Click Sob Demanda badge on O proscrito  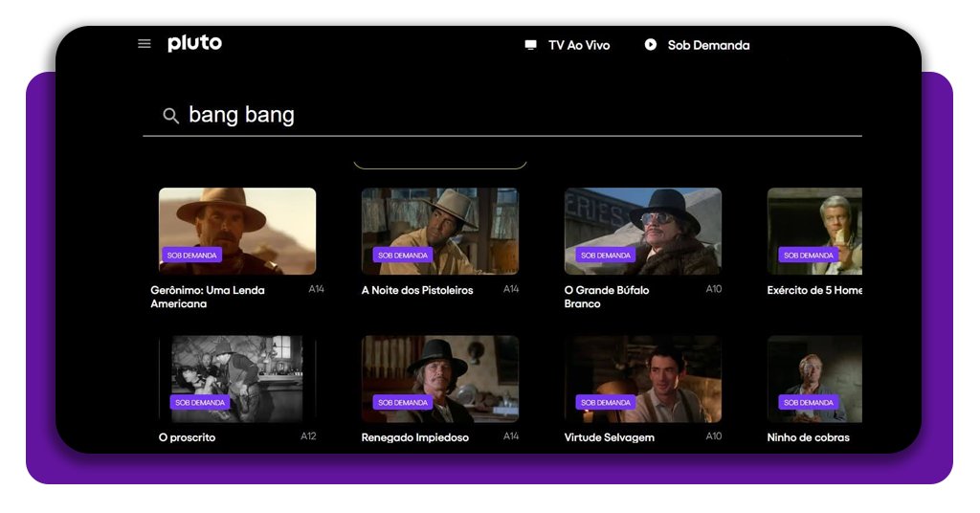tap(200, 403)
